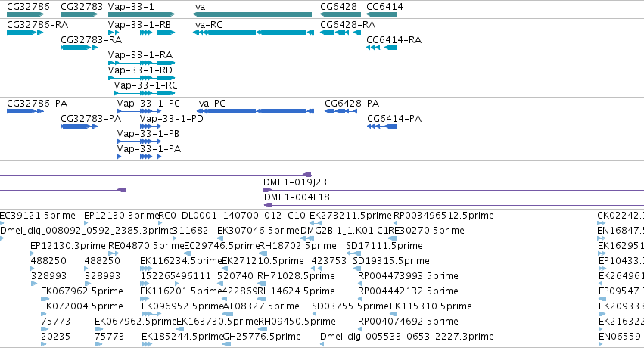Open the CG6414 gene feature
Screen dimensions: 644x348
[x=381, y=14]
